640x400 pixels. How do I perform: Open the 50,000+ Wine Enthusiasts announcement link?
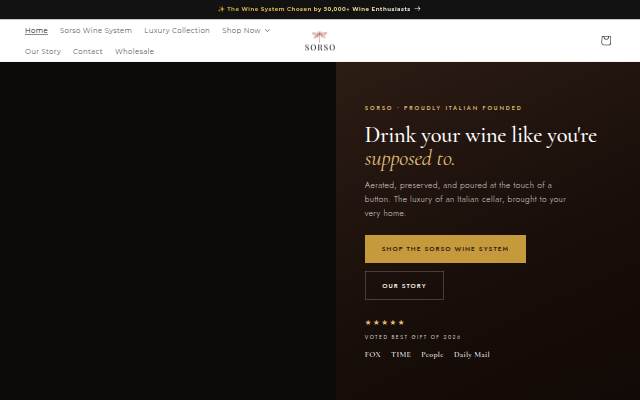tap(319, 9)
